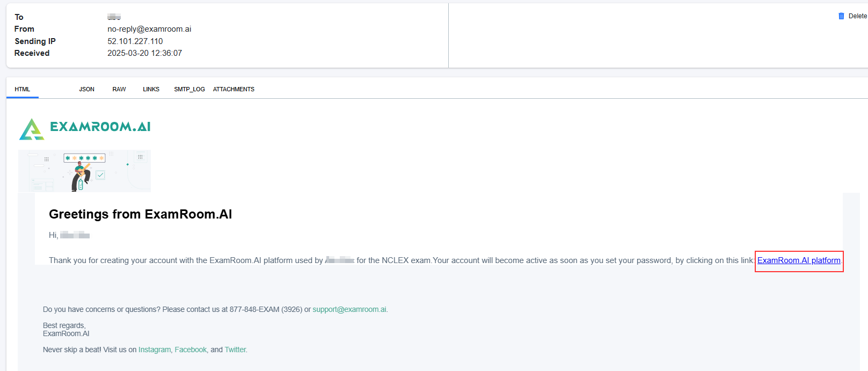Viewport: 868px width, 371px height.
Task: Follow the ExamRoom.AI platform link
Action: [x=799, y=260]
